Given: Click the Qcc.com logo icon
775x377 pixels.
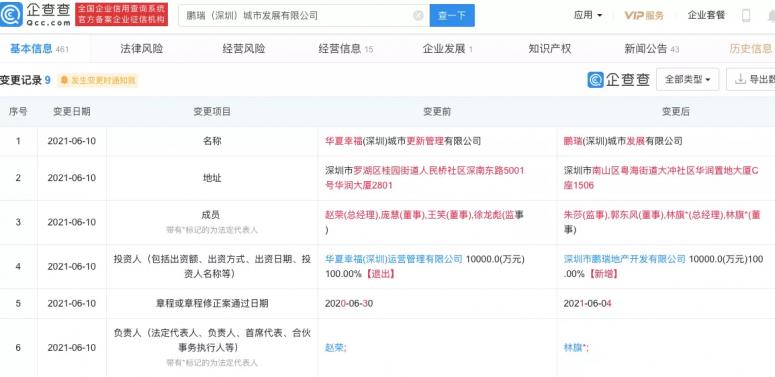Looking at the screenshot, I should [x=12, y=14].
